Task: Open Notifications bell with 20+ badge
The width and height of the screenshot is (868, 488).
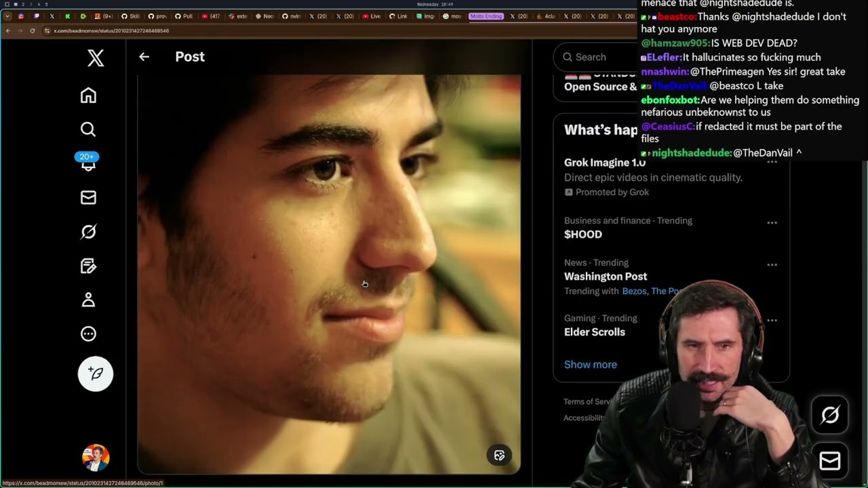Action: [88, 163]
